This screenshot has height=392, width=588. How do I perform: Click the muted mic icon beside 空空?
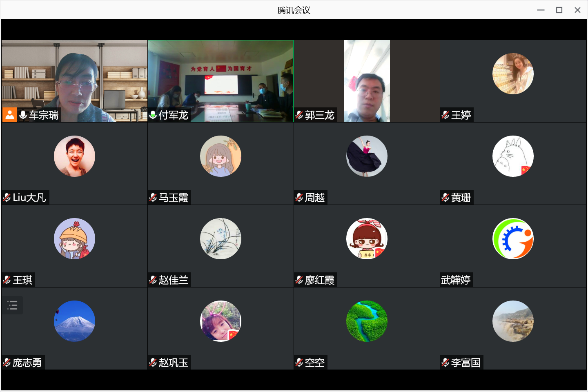[x=299, y=363]
